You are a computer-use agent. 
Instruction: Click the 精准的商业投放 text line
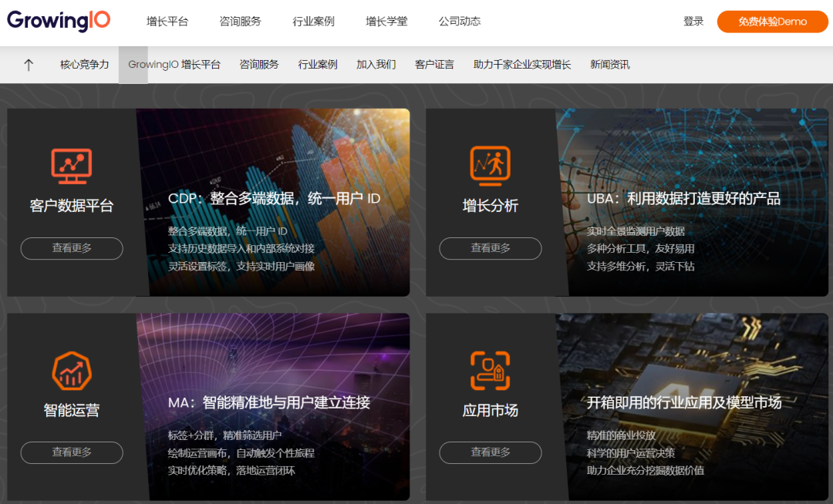click(x=621, y=435)
